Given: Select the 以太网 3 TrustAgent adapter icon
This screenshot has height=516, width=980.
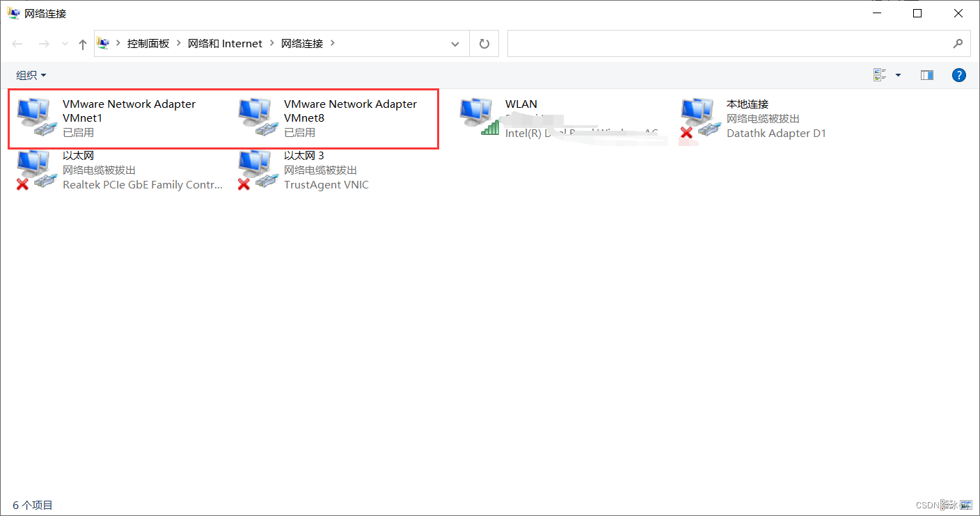Looking at the screenshot, I should coord(258,169).
